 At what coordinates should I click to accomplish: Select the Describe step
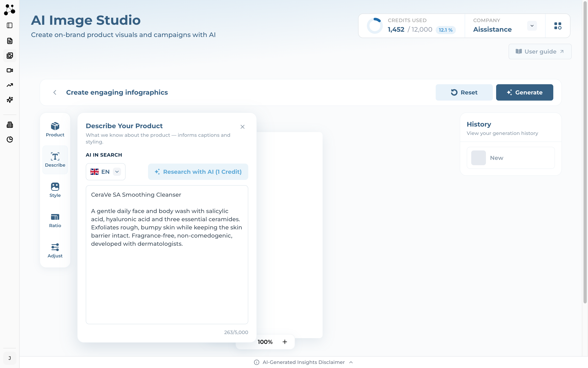coord(55,160)
